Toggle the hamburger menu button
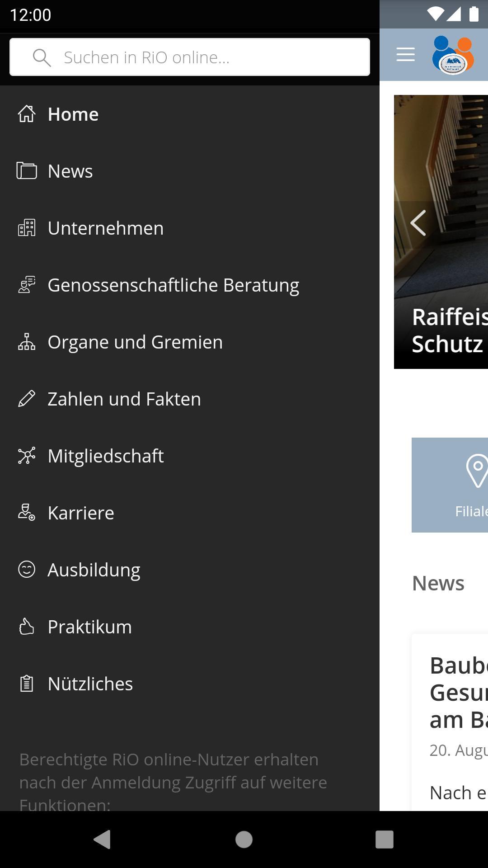 coord(405,54)
